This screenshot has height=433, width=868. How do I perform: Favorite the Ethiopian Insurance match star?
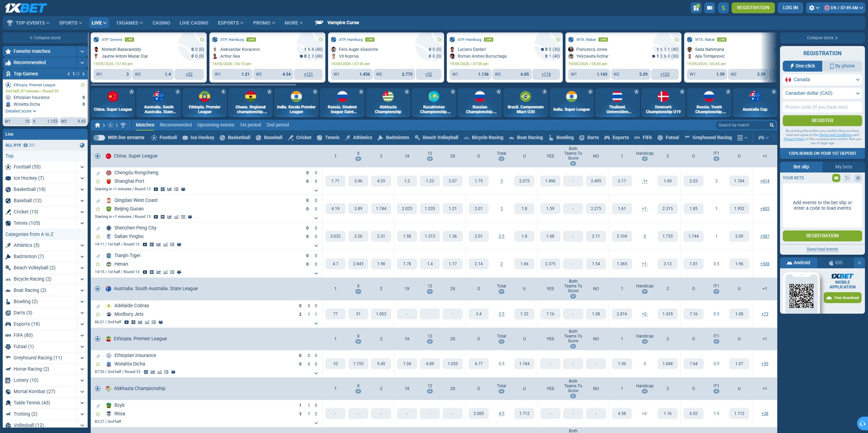tap(98, 364)
